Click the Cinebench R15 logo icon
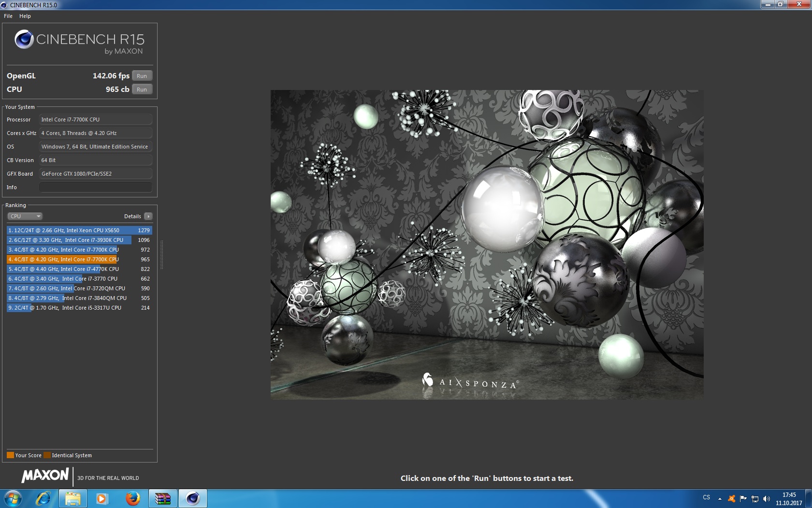The height and width of the screenshot is (508, 812). [x=24, y=39]
